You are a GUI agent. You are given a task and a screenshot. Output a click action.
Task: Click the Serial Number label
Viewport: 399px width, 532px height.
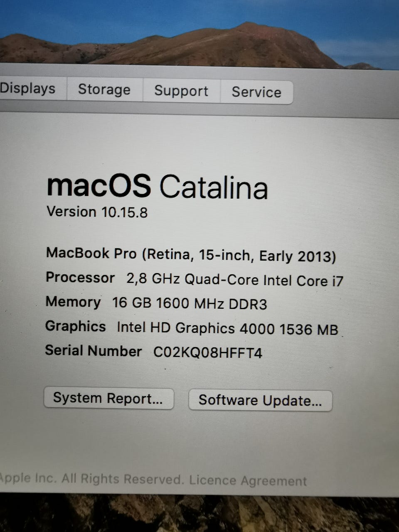[93, 351]
